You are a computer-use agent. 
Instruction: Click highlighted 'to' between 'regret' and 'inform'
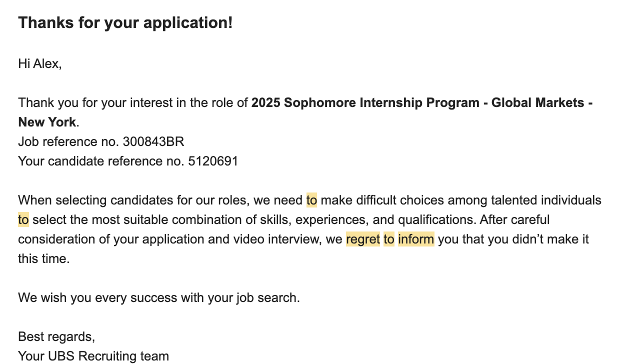click(x=389, y=239)
